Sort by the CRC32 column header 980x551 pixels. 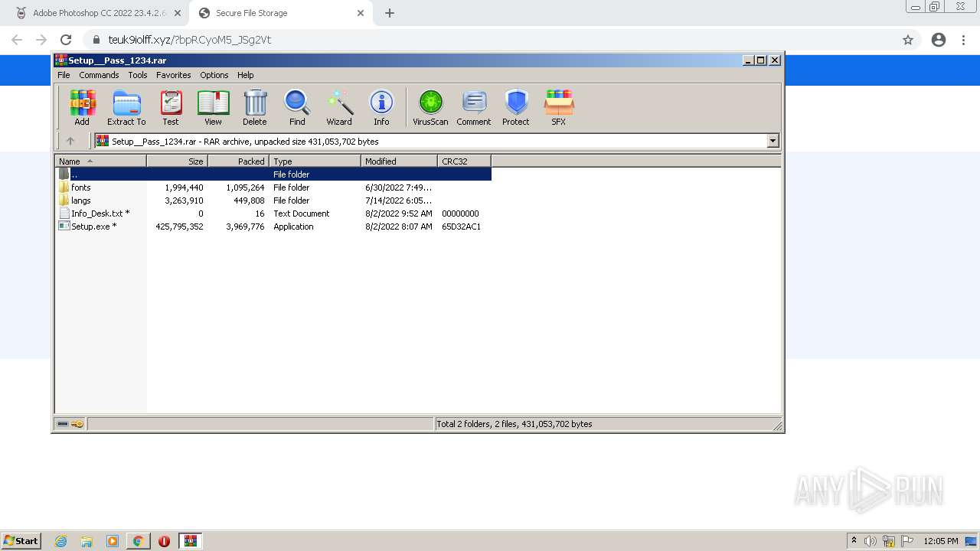click(464, 161)
